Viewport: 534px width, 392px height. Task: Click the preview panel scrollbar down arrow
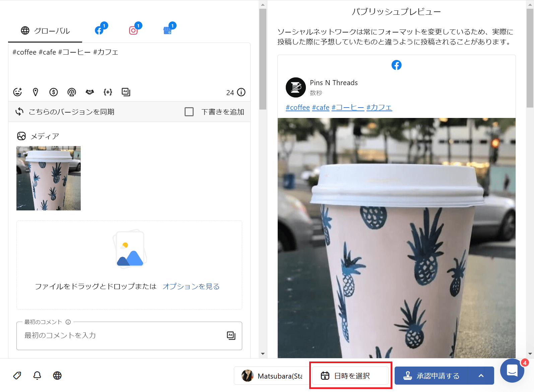click(x=530, y=354)
